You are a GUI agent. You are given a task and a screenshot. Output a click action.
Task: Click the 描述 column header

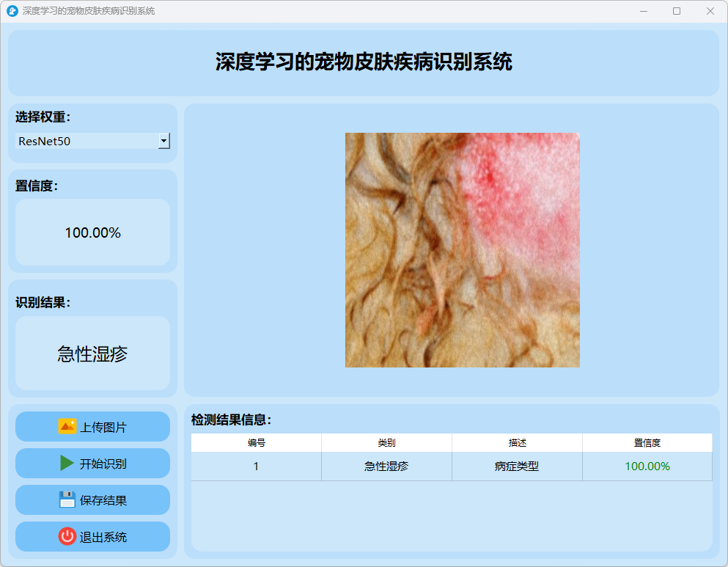(x=517, y=442)
